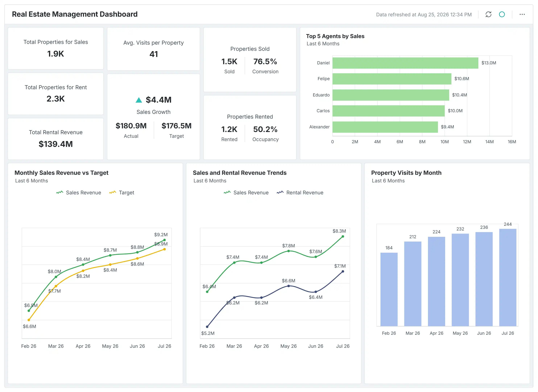Toggle Sales Revenue legend in Monthly Sales chart

[78, 192]
